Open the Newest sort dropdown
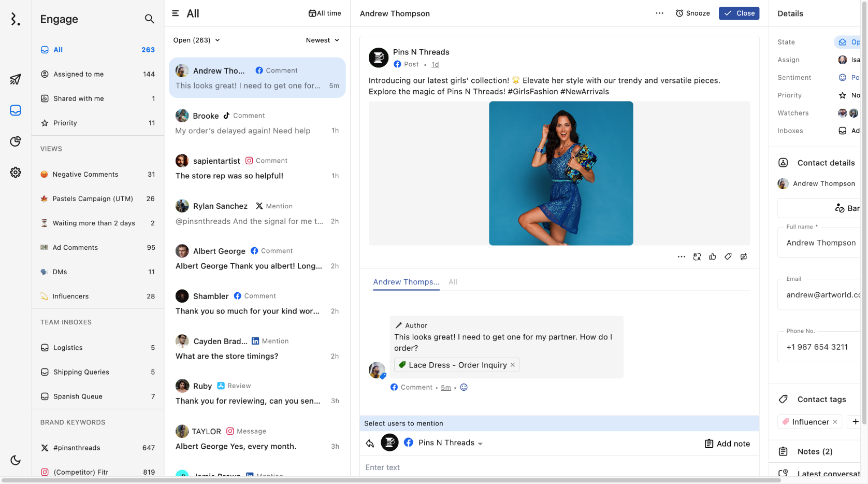This screenshot has width=868, height=484. pos(322,40)
